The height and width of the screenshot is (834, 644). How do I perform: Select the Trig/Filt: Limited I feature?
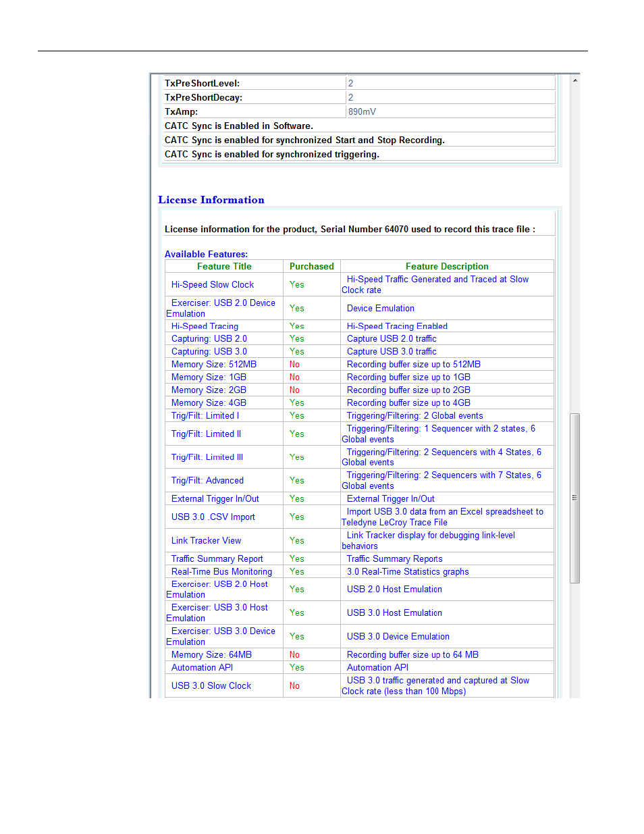(205, 416)
